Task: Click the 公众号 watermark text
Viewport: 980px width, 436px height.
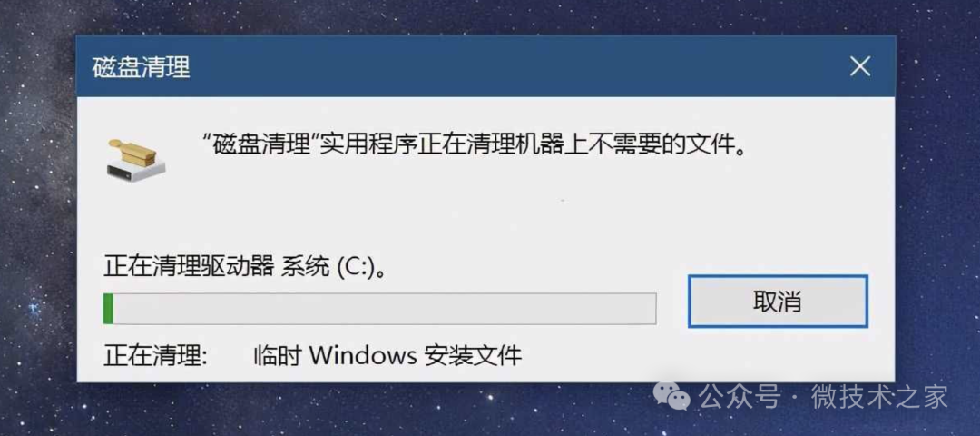Action: [x=740, y=397]
